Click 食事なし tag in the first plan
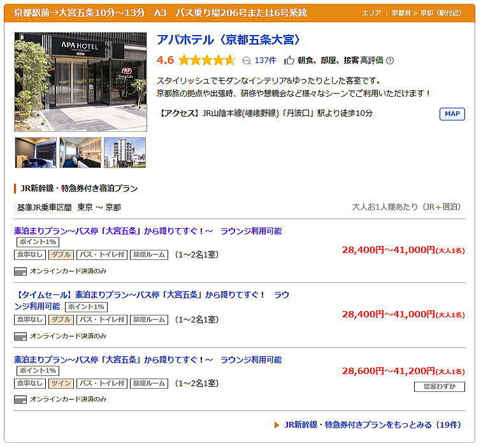The width and height of the screenshot is (481, 448). tap(30, 255)
